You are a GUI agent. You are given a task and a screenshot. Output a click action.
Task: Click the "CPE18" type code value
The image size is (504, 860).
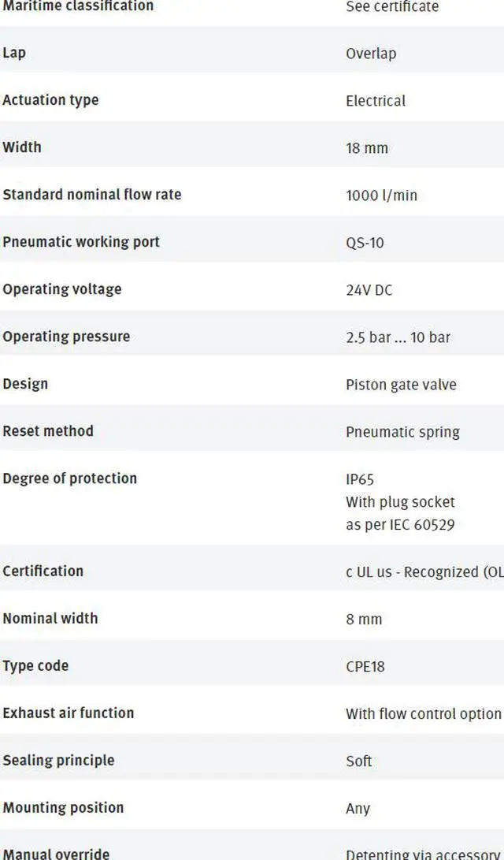pos(365,666)
